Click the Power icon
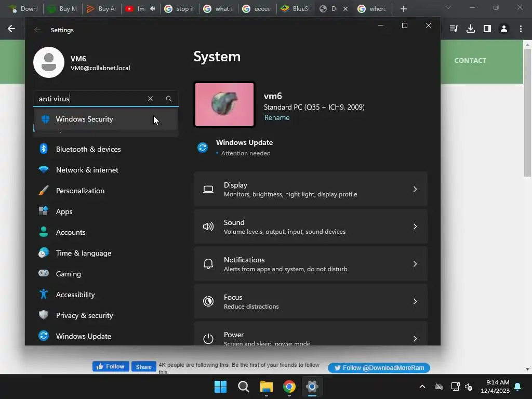 pos(208,339)
